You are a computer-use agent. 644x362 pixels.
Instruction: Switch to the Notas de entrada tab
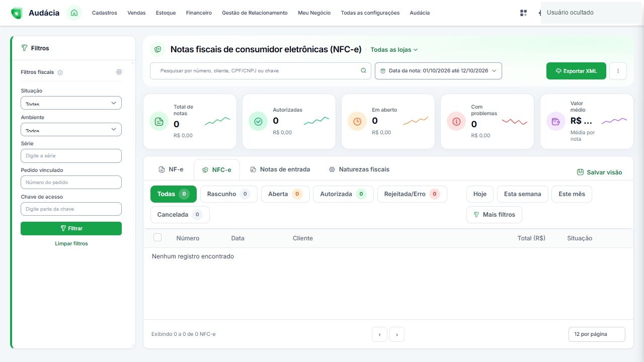tap(280, 169)
